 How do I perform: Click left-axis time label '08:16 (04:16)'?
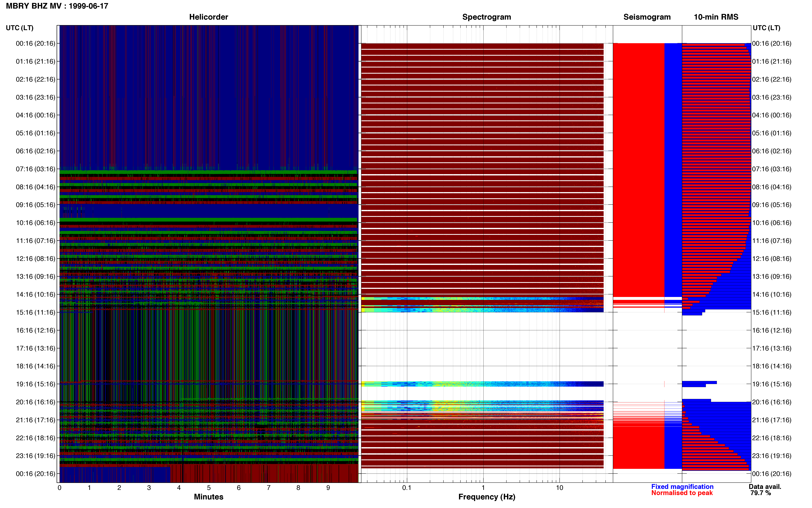[x=36, y=187]
